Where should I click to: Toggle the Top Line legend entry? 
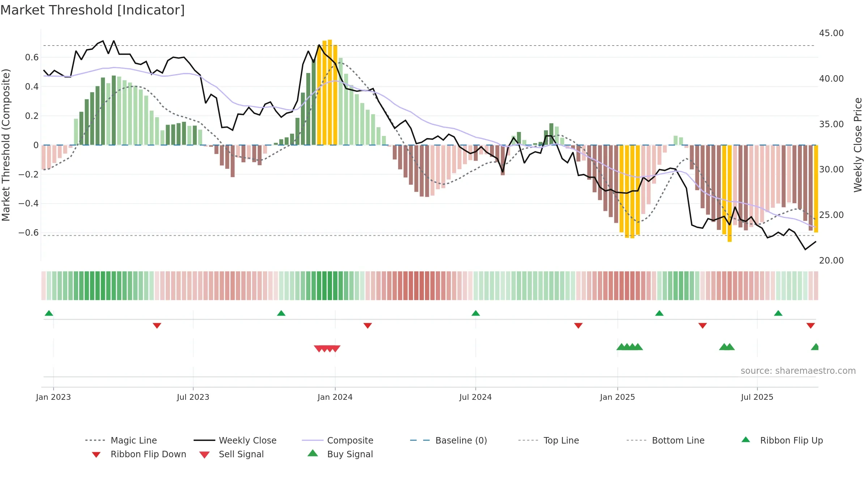coord(549,440)
